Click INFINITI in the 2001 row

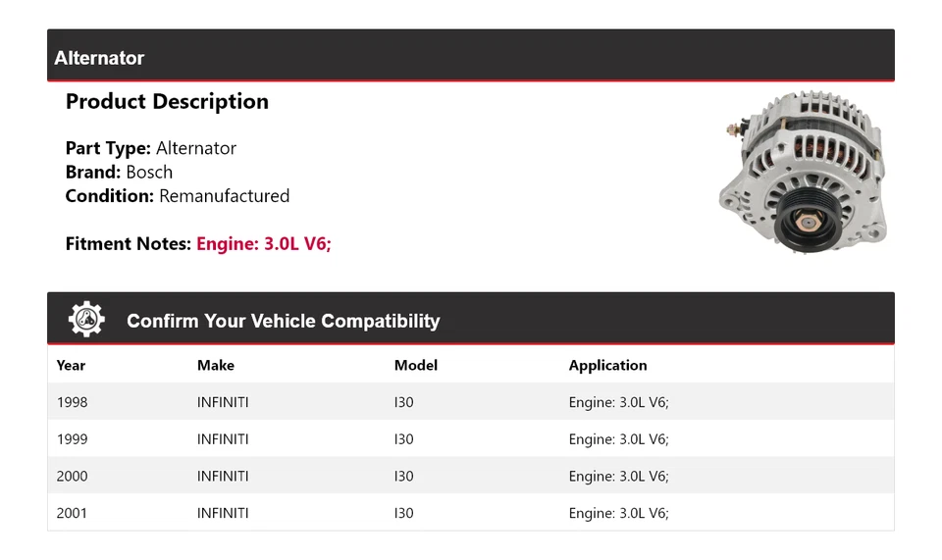coord(223,513)
